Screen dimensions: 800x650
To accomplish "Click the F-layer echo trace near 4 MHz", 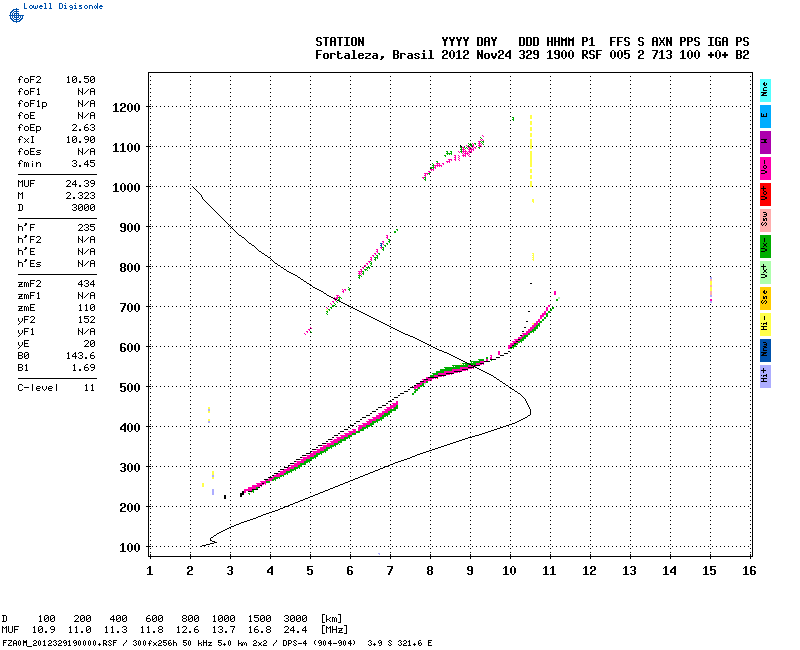I will tap(270, 480).
